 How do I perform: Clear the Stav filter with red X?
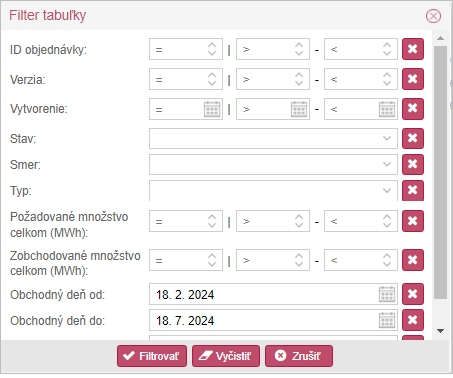coord(413,138)
